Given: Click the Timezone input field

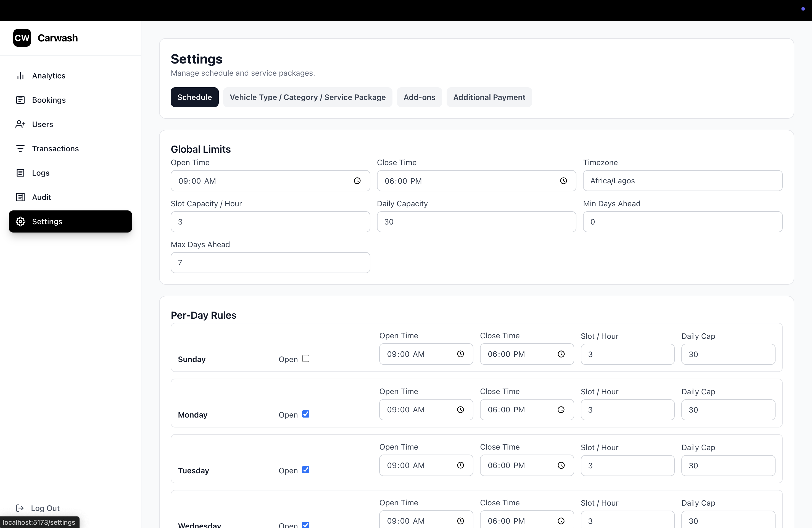Looking at the screenshot, I should click(682, 181).
